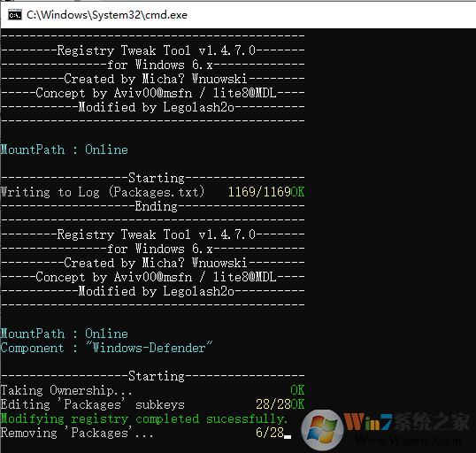Click 'Writing to Log (Packages.txt)' text
The image size is (476, 453).
click(x=103, y=192)
